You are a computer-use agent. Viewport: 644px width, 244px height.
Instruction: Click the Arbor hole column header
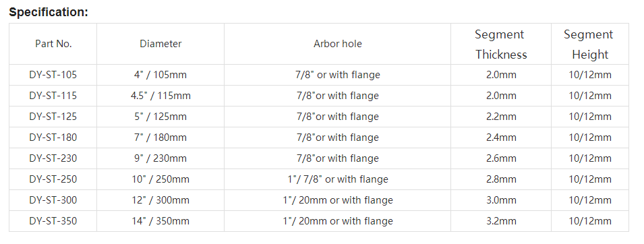[338, 44]
